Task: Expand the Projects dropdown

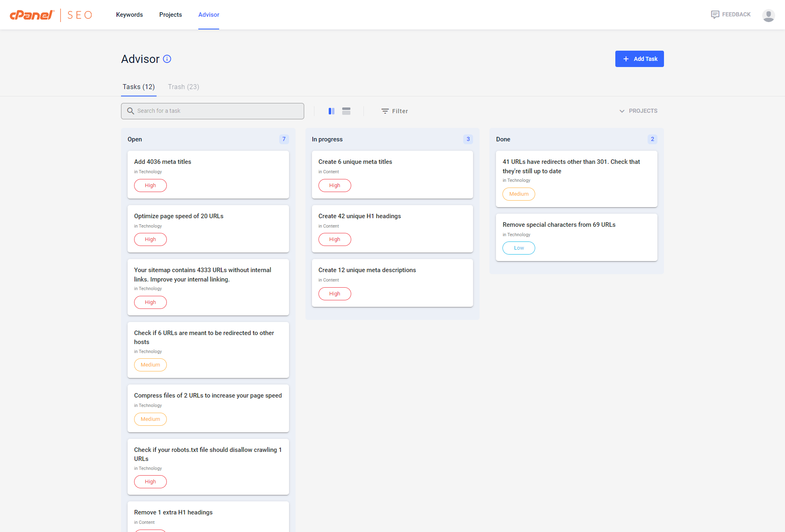Action: [x=638, y=111]
